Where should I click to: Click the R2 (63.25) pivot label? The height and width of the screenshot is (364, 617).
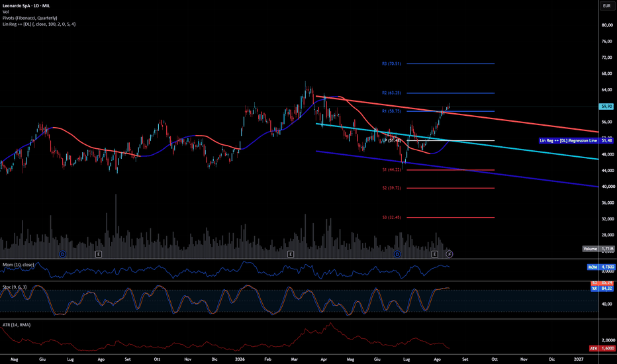[x=391, y=93]
